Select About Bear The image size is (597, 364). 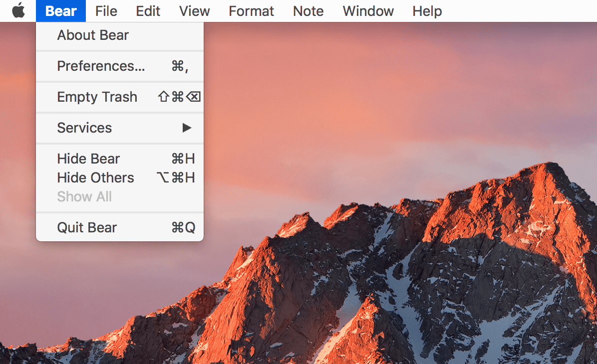(x=93, y=35)
